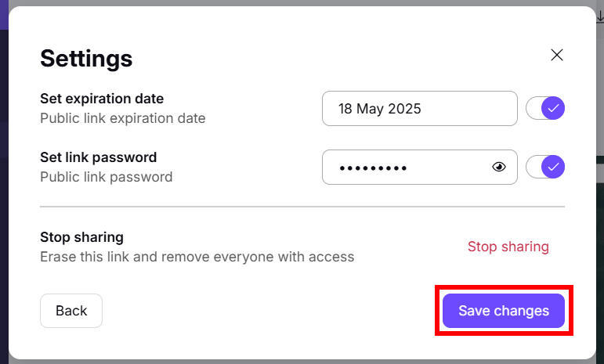Go back with the Back button
The image size is (604, 364).
tap(71, 311)
